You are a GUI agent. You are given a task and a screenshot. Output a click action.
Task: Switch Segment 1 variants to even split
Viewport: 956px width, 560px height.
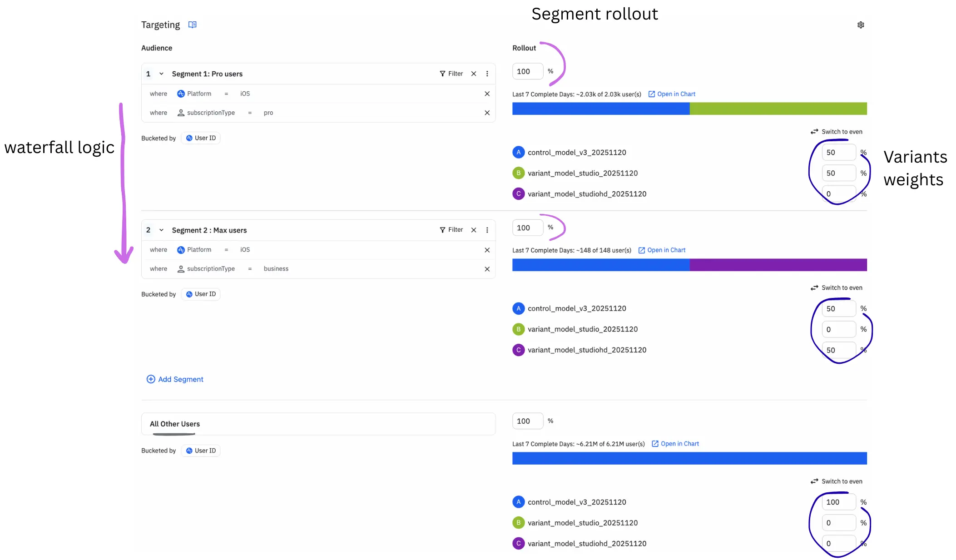(x=837, y=132)
